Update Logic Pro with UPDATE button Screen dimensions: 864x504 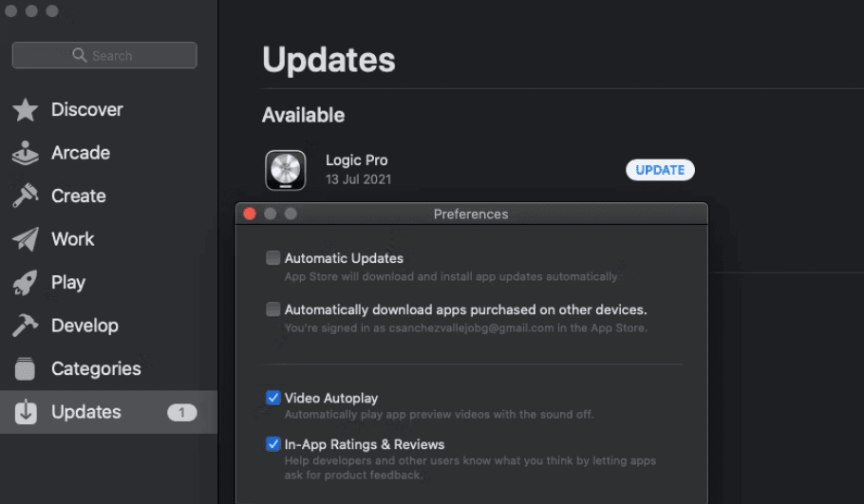(660, 170)
